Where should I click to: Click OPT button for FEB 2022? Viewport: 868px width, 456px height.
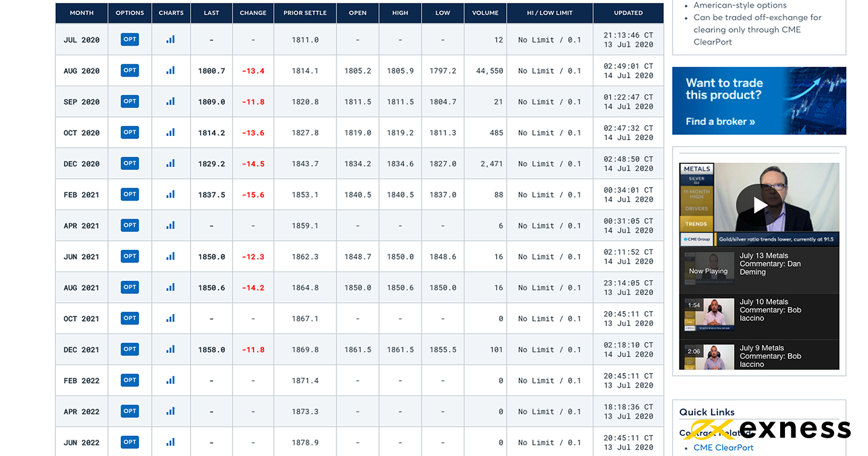coord(130,380)
